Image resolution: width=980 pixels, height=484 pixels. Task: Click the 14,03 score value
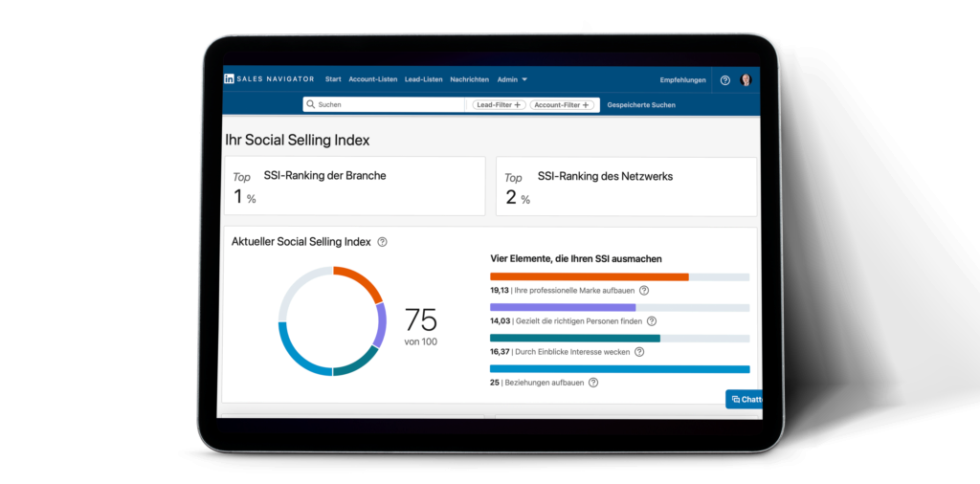pyautogui.click(x=500, y=321)
